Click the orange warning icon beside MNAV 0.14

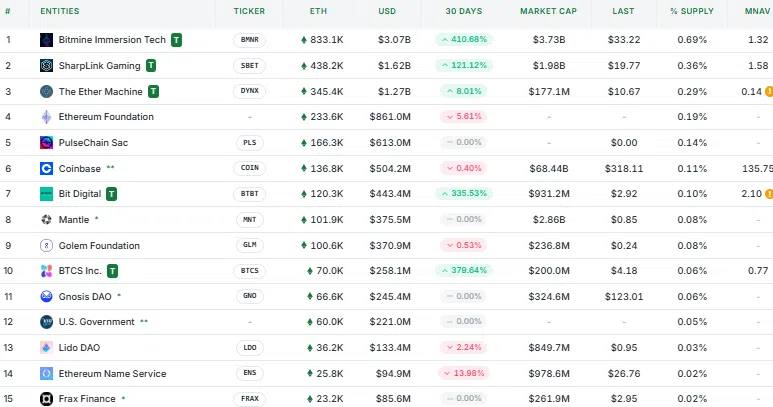point(769,92)
